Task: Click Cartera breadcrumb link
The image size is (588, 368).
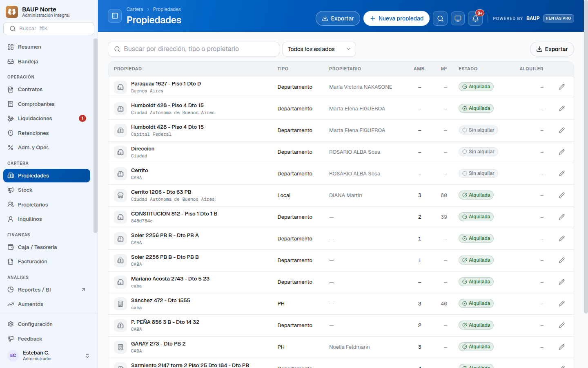Action: coord(135,9)
